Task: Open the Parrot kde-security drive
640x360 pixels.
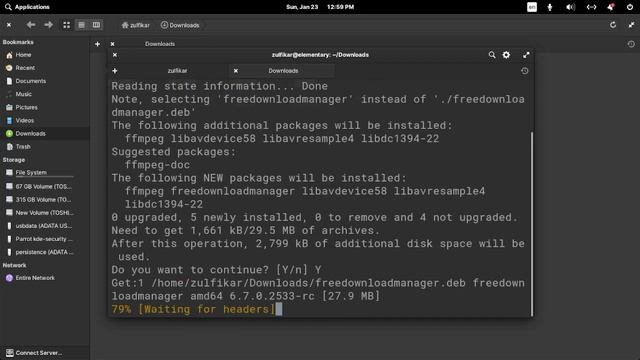Action: click(x=44, y=239)
